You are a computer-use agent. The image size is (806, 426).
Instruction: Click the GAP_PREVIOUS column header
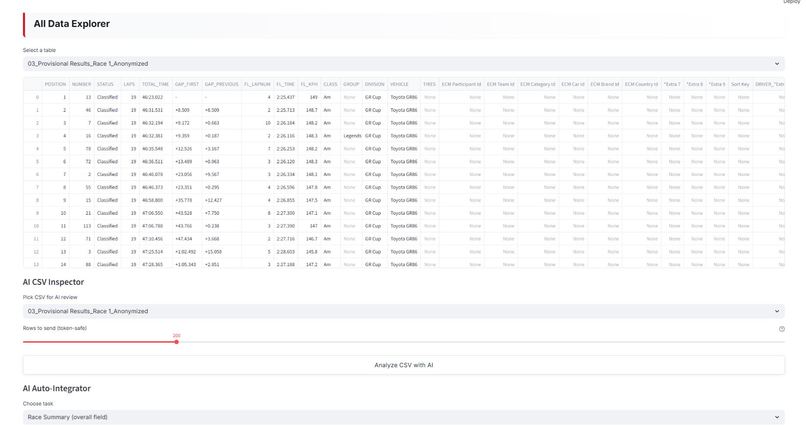[x=222, y=84]
